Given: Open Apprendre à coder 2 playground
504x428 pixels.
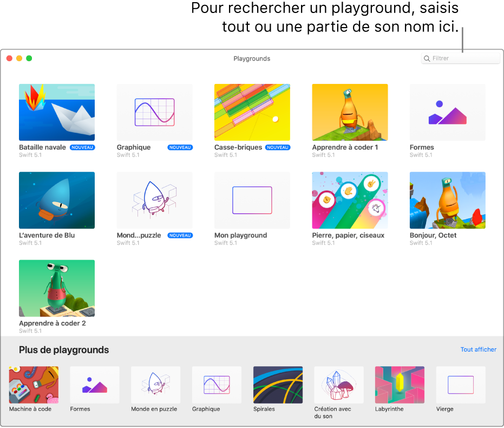Looking at the screenshot, I should tap(57, 288).
